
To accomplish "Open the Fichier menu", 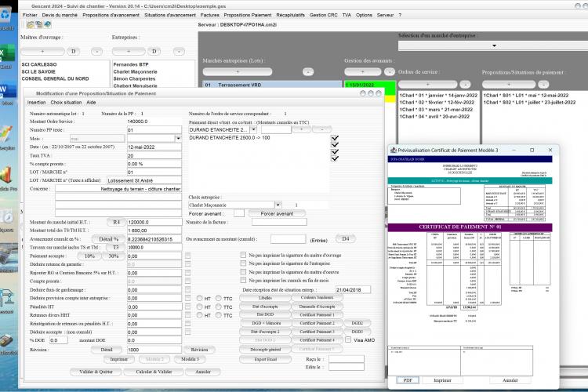I will tap(30, 15).
